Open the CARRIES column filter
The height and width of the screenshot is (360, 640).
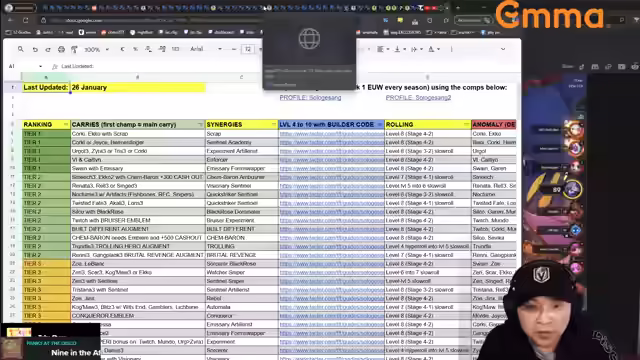point(200,124)
